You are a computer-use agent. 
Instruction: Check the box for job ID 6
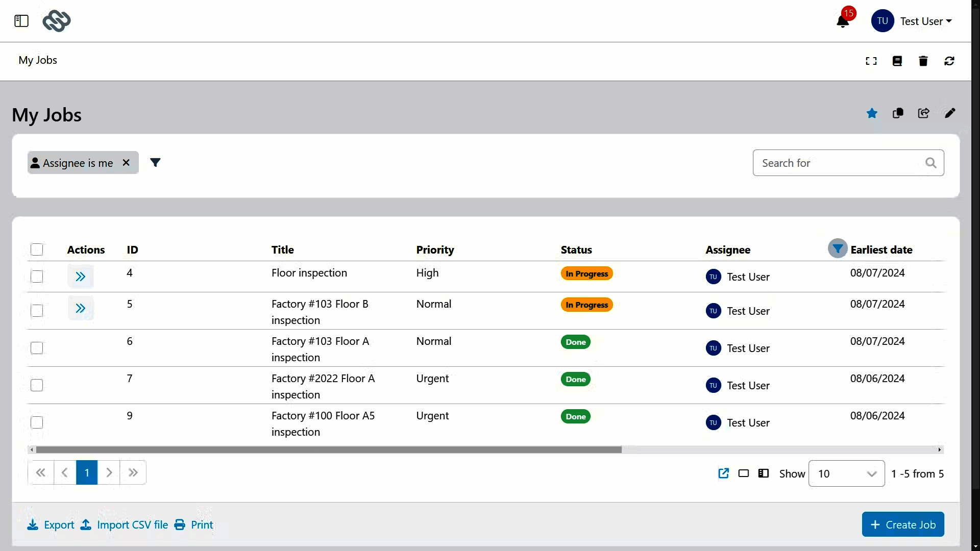point(37,348)
